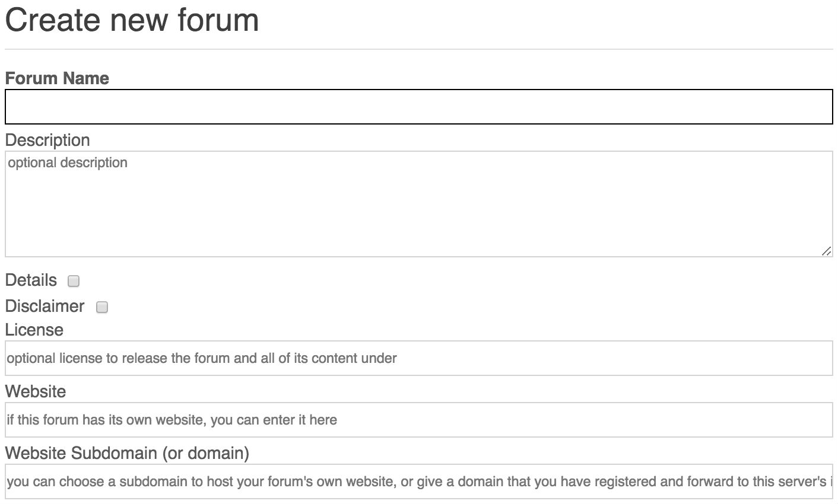The width and height of the screenshot is (838, 504).
Task: Click the Website Subdomain (or domain) label
Action: point(127,453)
